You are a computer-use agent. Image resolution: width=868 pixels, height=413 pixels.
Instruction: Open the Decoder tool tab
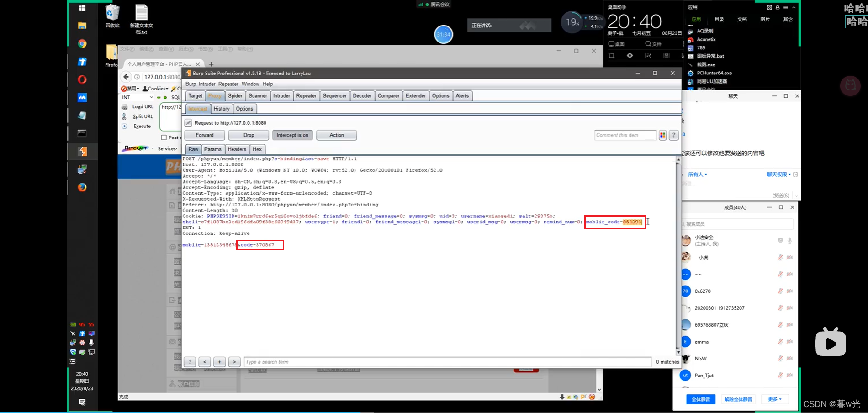(362, 96)
